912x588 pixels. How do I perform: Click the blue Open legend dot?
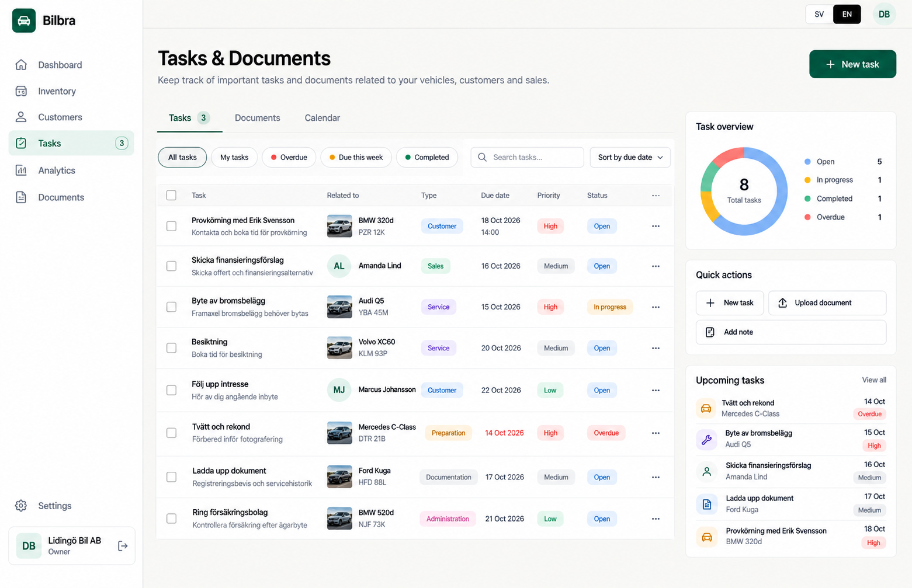click(807, 162)
